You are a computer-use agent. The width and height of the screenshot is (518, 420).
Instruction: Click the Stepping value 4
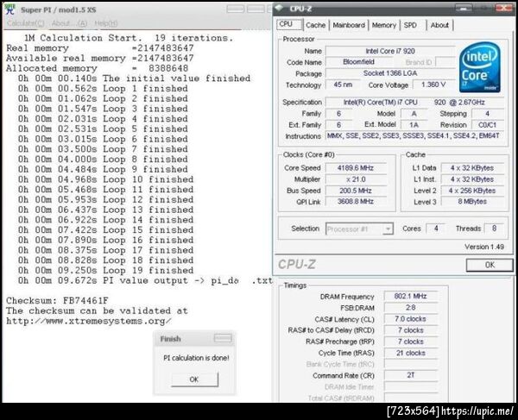487,114
